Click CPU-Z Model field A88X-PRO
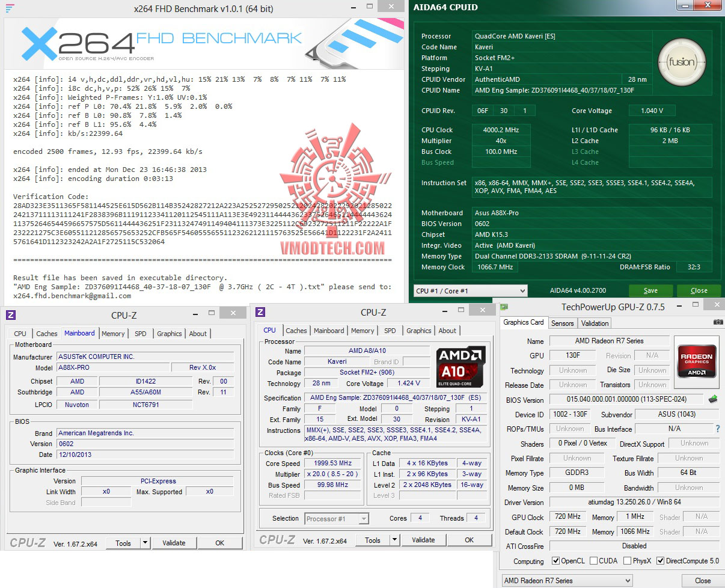 point(112,368)
